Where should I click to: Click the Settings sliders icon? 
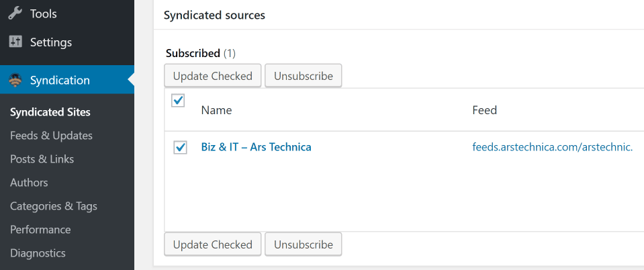[15, 42]
